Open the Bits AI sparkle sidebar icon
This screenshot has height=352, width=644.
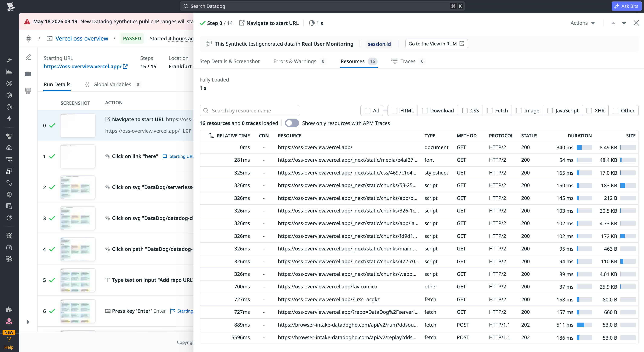pos(9,60)
